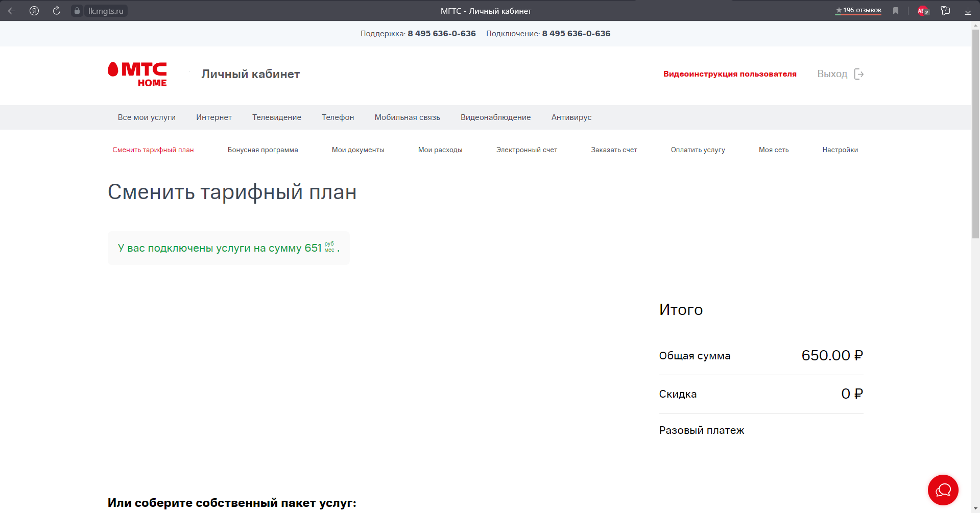Open Антивирус section
This screenshot has height=513, width=980.
point(571,117)
